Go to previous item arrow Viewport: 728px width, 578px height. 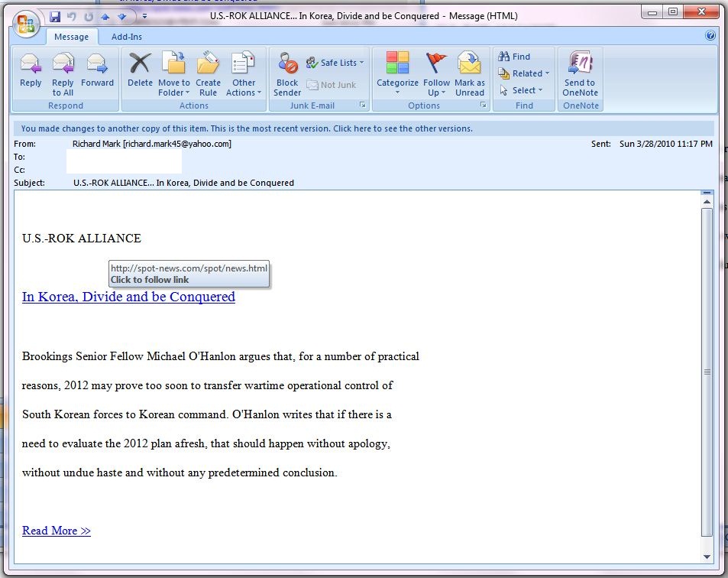[x=105, y=17]
